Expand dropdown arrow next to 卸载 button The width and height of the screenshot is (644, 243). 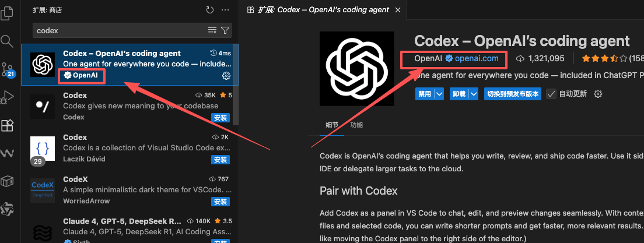coord(474,94)
